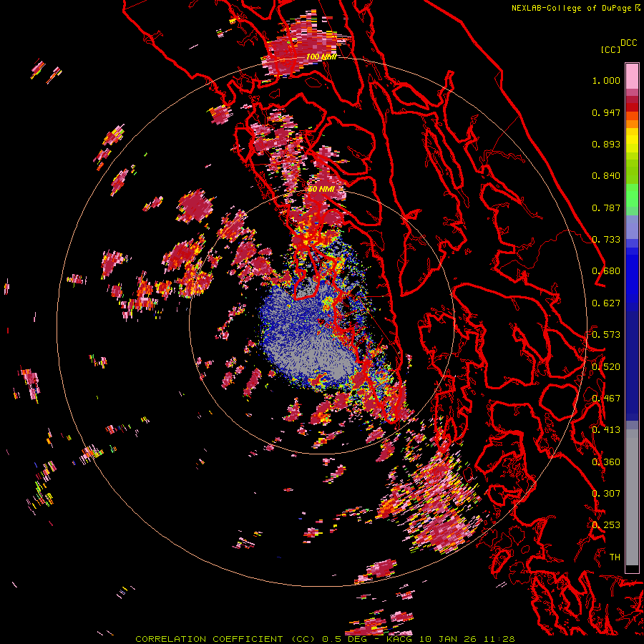This screenshot has height=644, width=644.
Task: Select the 0.840 scale value
Action: [x=606, y=176]
